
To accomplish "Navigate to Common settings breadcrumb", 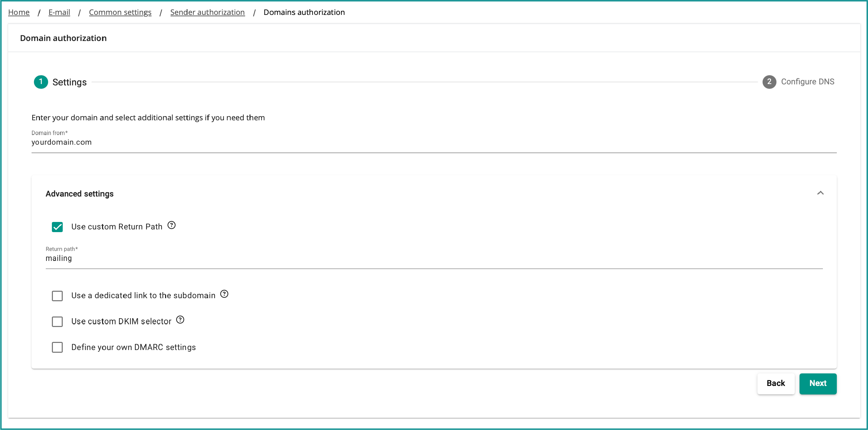I will coord(120,12).
